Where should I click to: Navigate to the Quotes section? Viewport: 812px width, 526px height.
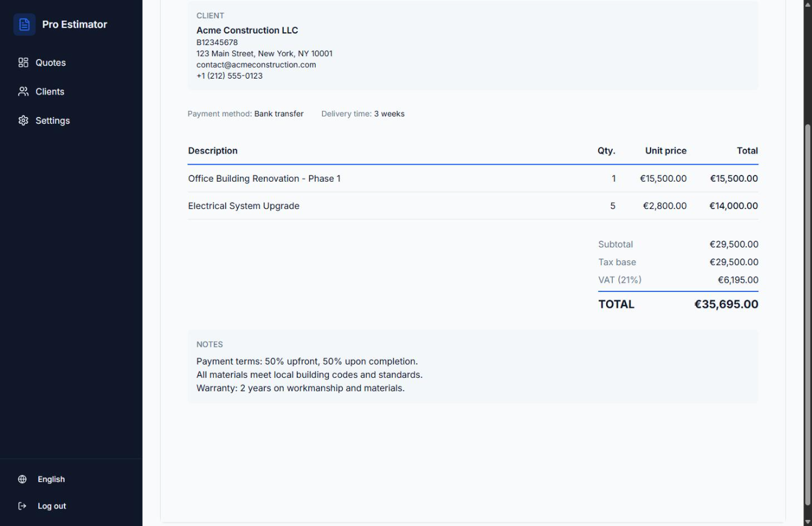50,62
